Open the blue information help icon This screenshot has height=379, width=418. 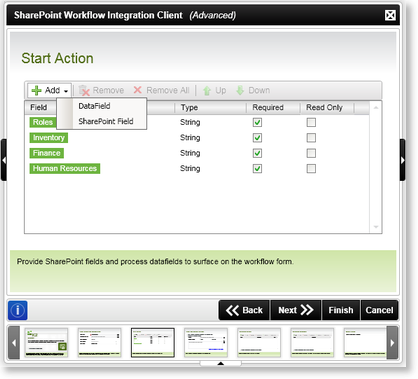tap(18, 310)
